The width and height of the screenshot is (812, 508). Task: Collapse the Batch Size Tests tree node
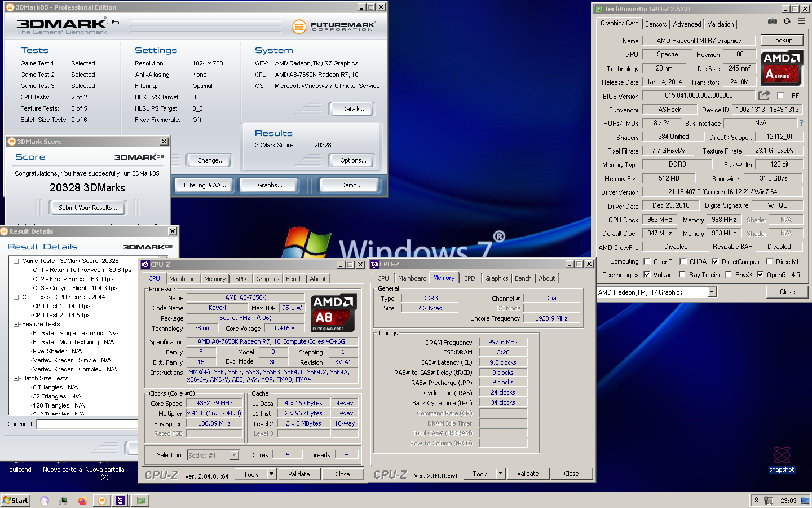[x=16, y=378]
